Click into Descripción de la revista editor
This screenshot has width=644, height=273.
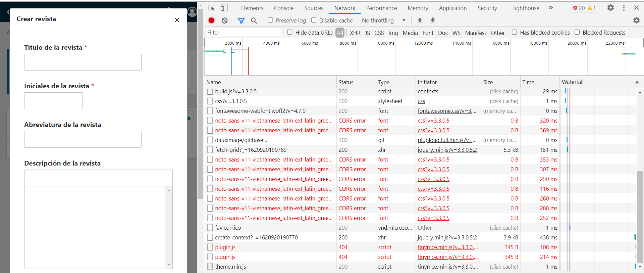(95, 227)
